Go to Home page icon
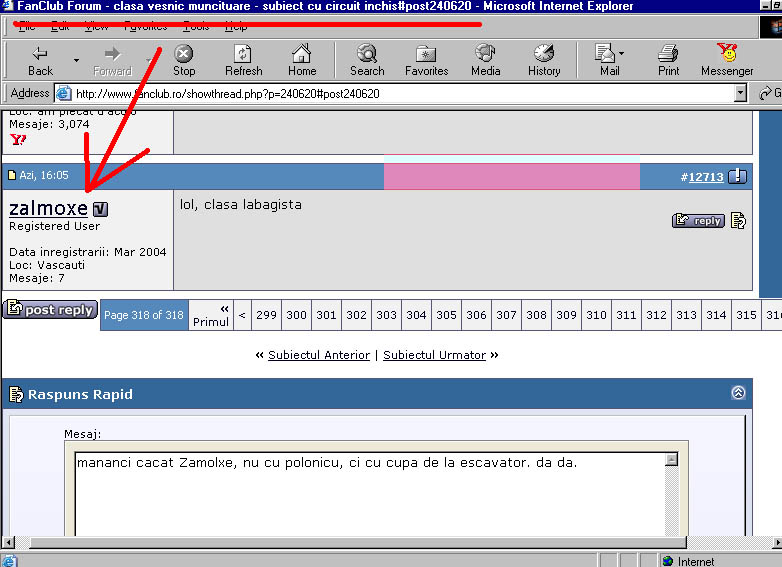The image size is (782, 567). pyautogui.click(x=302, y=60)
